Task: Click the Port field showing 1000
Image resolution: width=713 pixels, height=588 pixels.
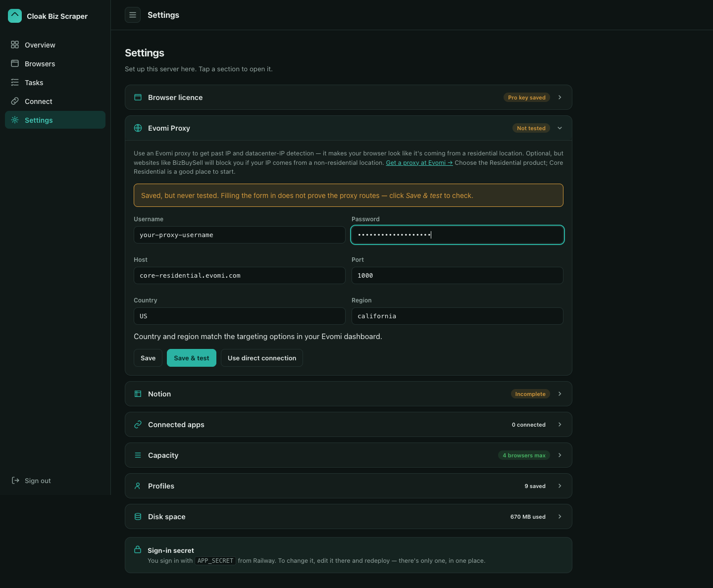Action: pyautogui.click(x=458, y=275)
